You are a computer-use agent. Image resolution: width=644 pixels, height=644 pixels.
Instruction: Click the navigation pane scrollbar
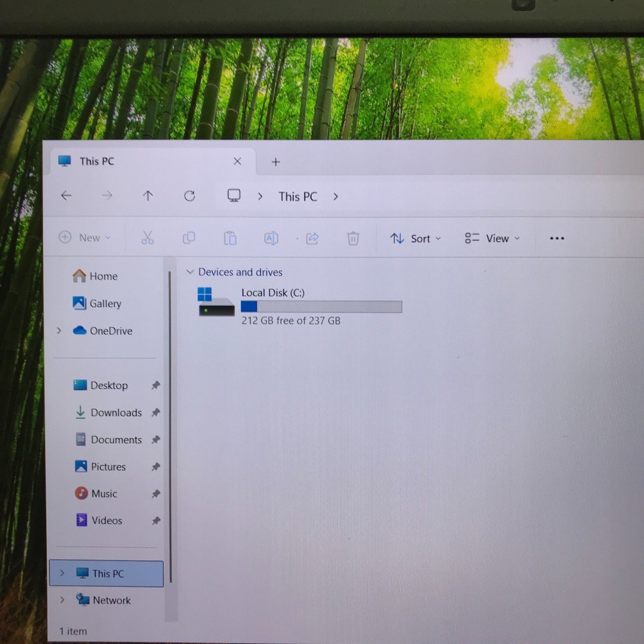tap(170, 427)
